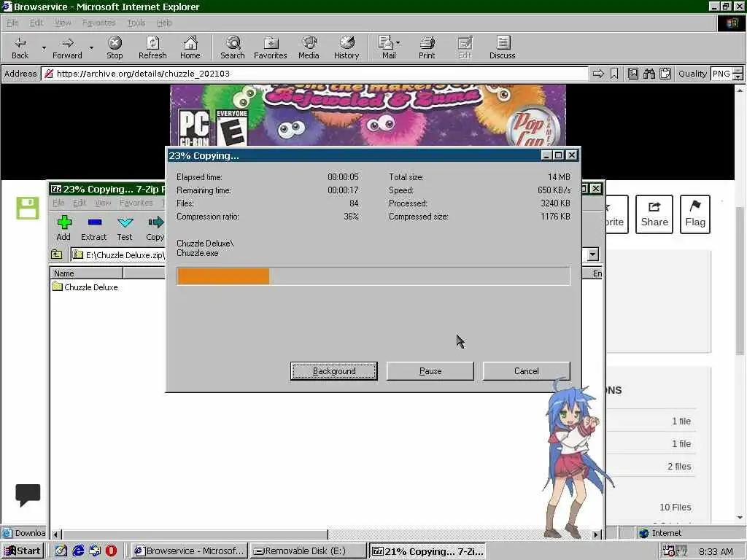Image resolution: width=747 pixels, height=560 pixels.
Task: Open the 7-Zip path dropdown arrow
Action: [592, 254]
